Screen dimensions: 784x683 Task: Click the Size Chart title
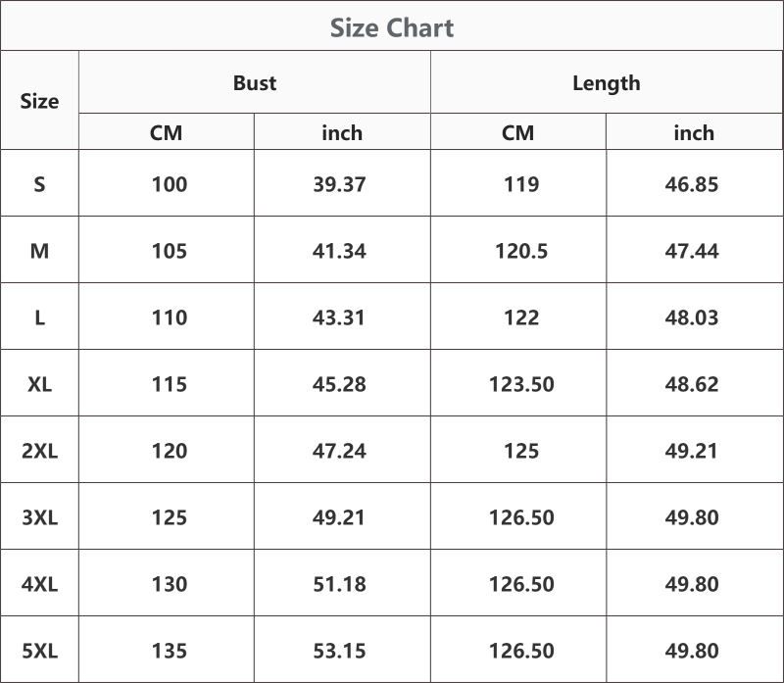(x=392, y=27)
